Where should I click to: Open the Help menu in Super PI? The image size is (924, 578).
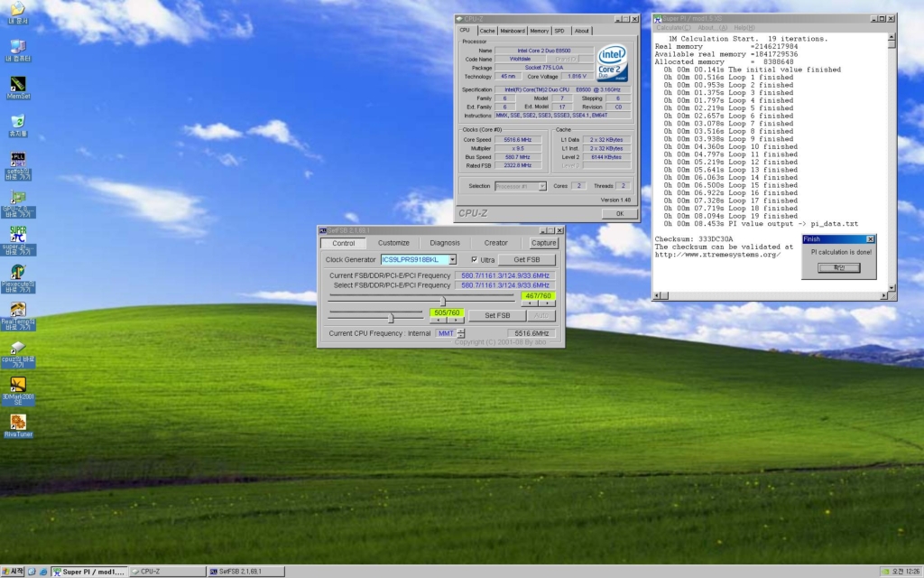[744, 28]
